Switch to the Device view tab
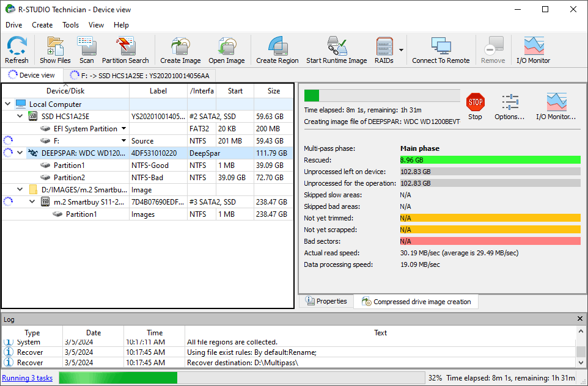This screenshot has width=588, height=386. [x=32, y=75]
